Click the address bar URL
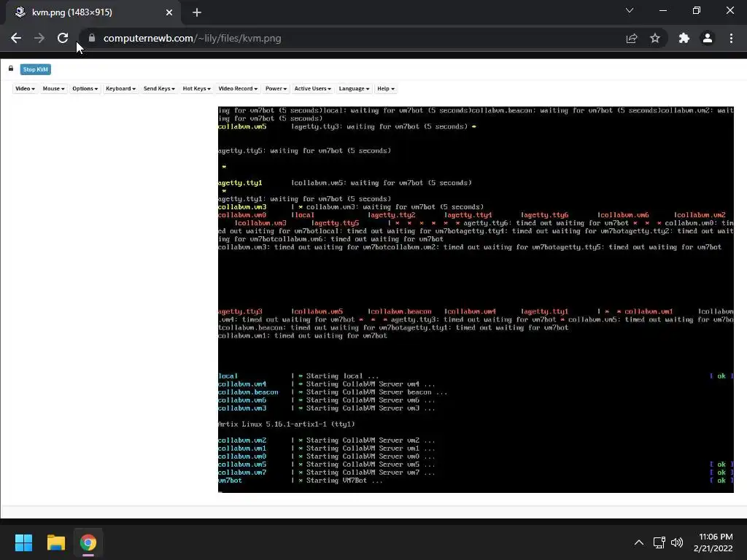 192,38
